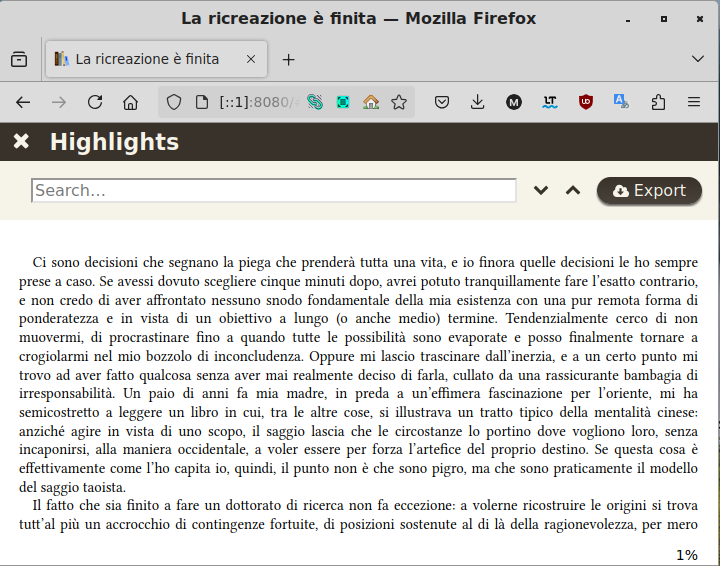The height and width of the screenshot is (566, 720).
Task: Click the word "dottorato" in second paragraph
Action: (253, 505)
